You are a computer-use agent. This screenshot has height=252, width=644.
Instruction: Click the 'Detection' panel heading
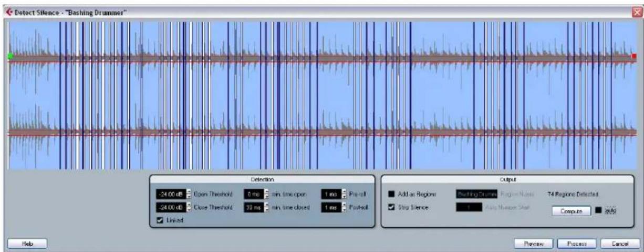pos(262,180)
